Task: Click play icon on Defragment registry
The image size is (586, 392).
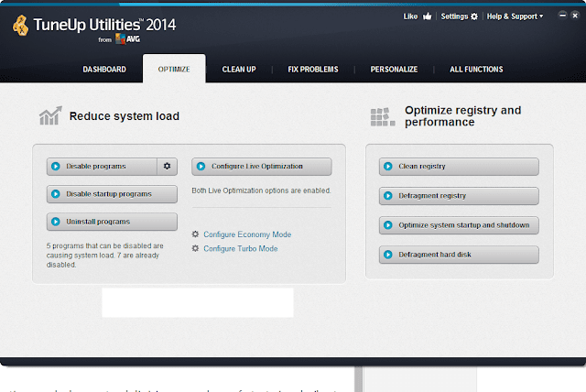Action: [388, 196]
